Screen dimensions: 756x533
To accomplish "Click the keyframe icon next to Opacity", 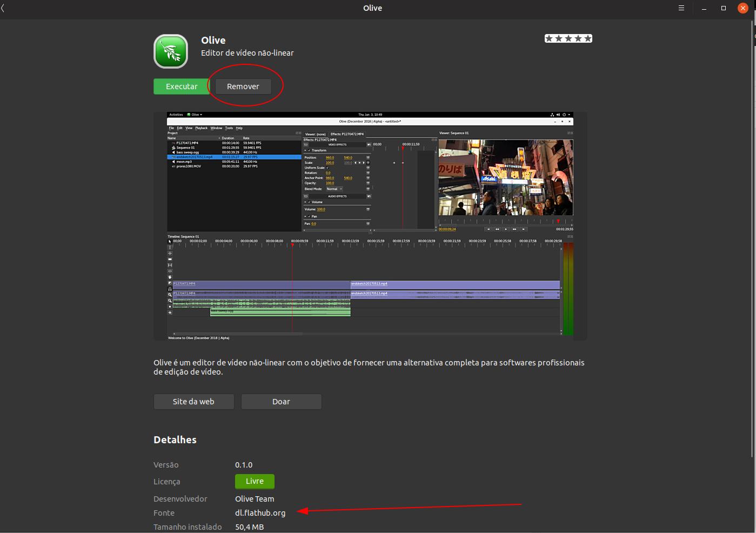I will pyautogui.click(x=367, y=183).
